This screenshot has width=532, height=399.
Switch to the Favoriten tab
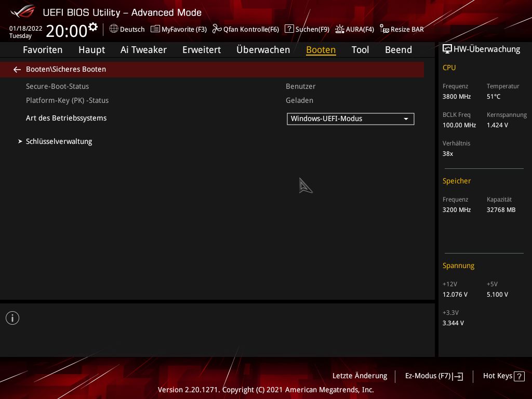click(43, 50)
